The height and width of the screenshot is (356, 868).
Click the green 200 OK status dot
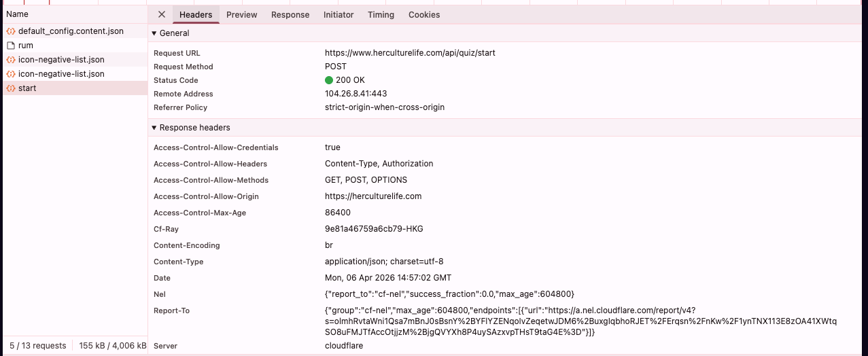330,80
